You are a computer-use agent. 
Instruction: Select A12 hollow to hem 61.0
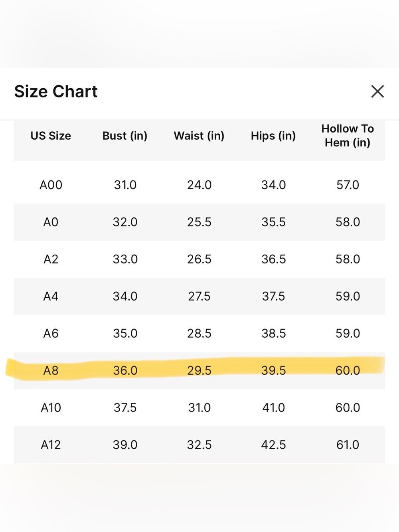tap(348, 445)
